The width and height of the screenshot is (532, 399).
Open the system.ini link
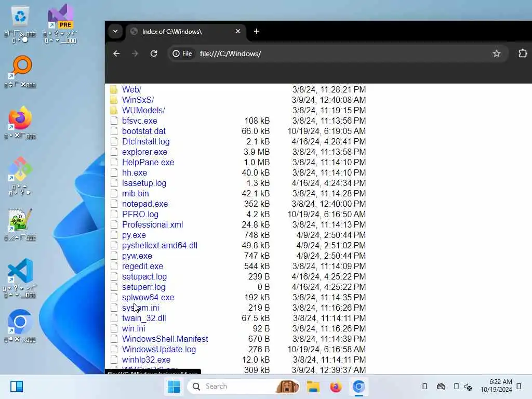140,308
